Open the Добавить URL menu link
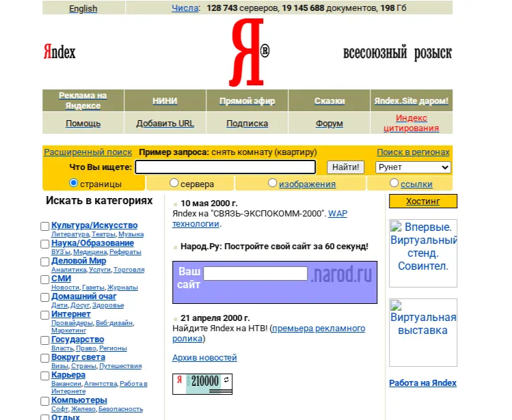Screen dimensions: 512x420 165,124
